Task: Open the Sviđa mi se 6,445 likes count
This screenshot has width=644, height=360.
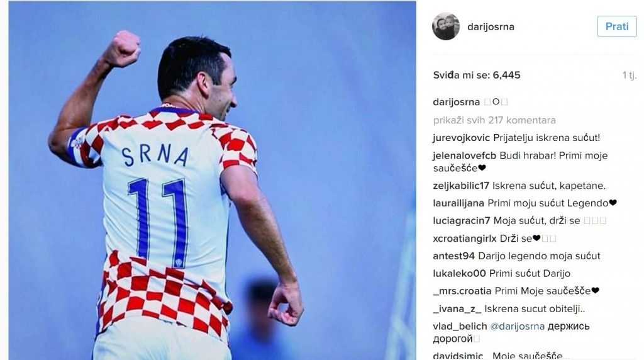Action: click(477, 75)
